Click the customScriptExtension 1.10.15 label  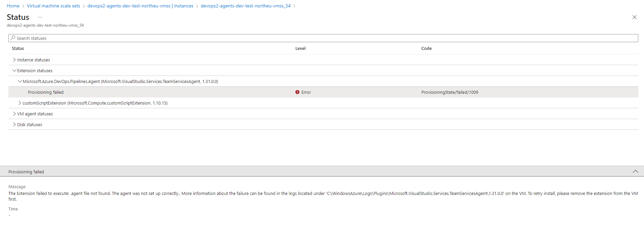tap(95, 103)
